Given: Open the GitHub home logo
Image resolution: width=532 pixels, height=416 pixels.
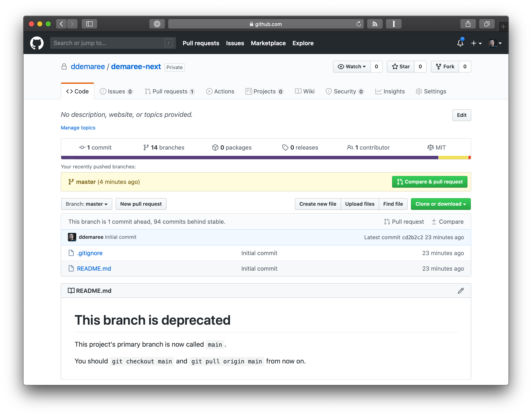Looking at the screenshot, I should 37,43.
